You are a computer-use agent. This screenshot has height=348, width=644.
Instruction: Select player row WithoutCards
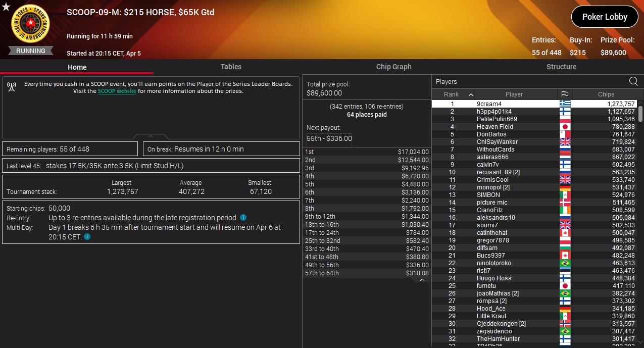tap(534, 150)
